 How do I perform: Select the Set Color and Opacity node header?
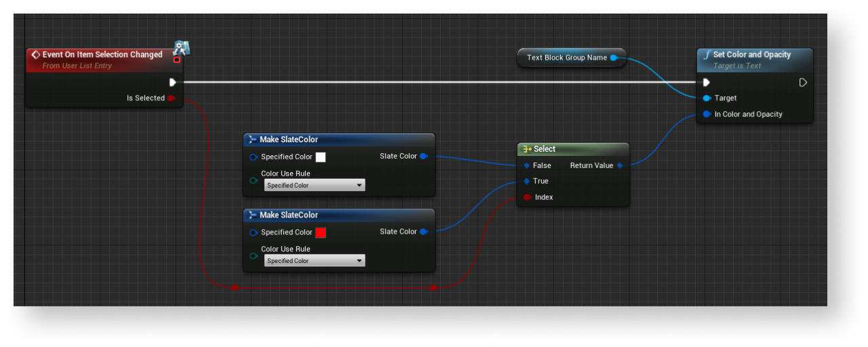point(751,55)
